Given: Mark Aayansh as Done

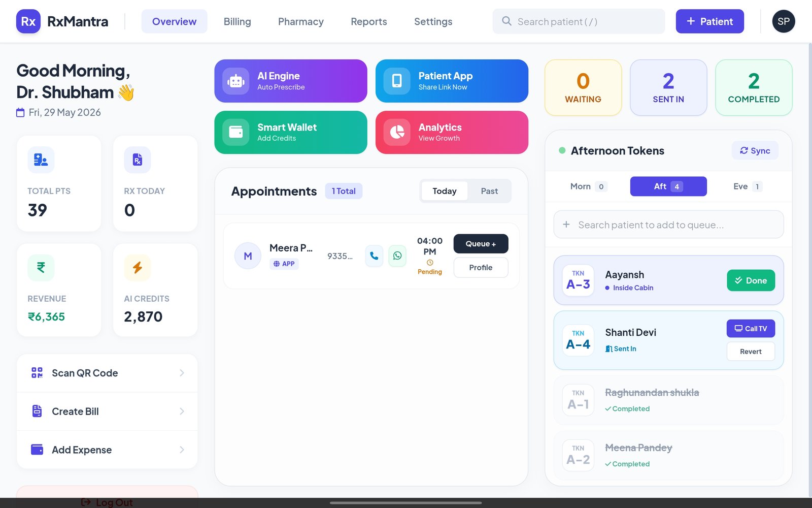Looking at the screenshot, I should tap(751, 280).
